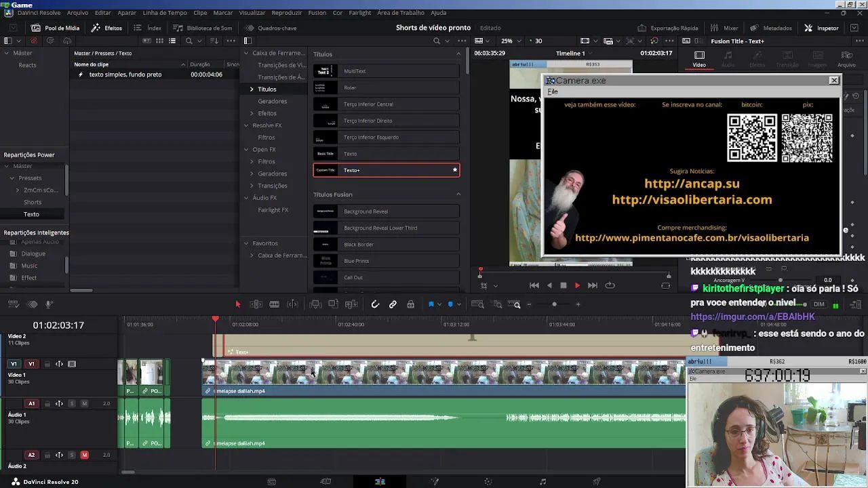
Task: Unmute Áudio 2 track M button
Action: click(84, 455)
